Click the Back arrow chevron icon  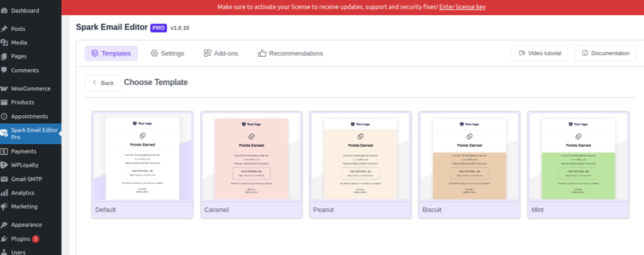pyautogui.click(x=94, y=82)
